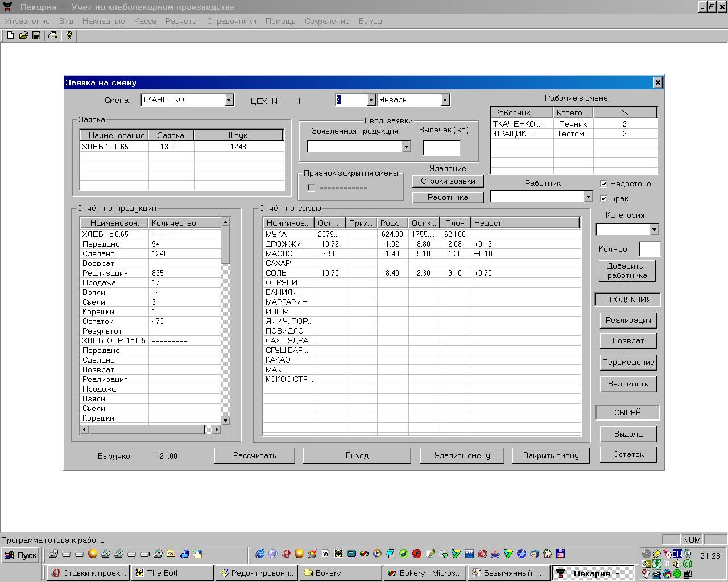Open the month dropdown showing Январь
This screenshot has height=582, width=728.
click(x=445, y=100)
